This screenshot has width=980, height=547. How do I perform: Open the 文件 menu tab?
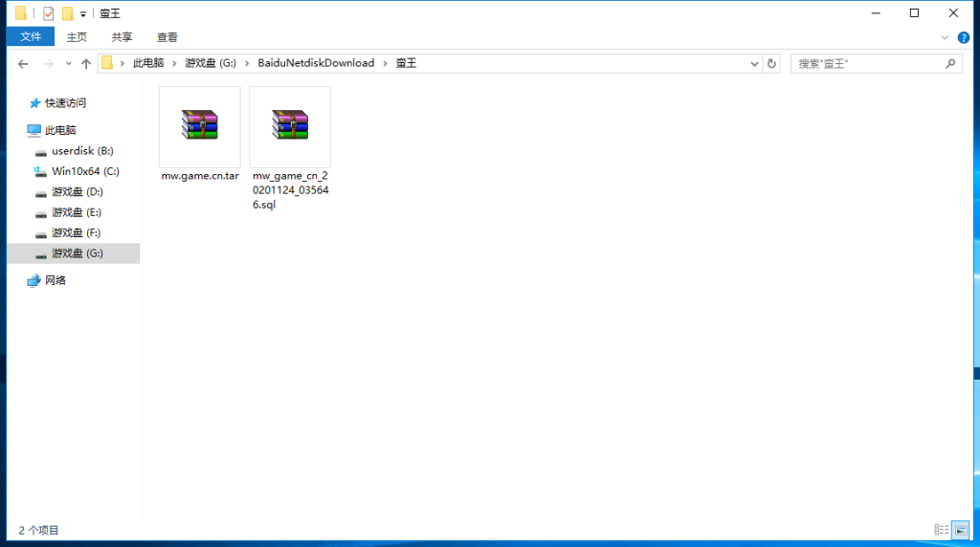(x=31, y=37)
